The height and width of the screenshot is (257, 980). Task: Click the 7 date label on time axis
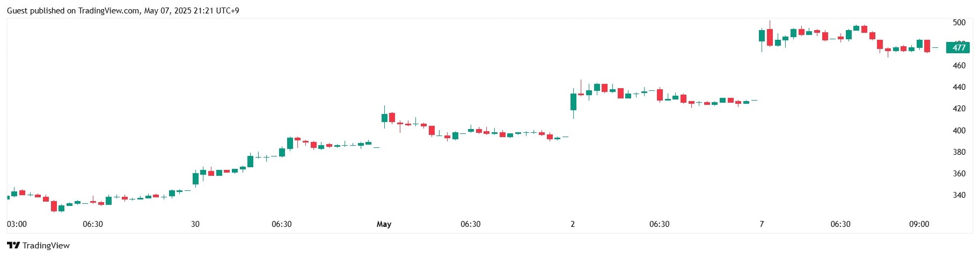pyautogui.click(x=762, y=224)
